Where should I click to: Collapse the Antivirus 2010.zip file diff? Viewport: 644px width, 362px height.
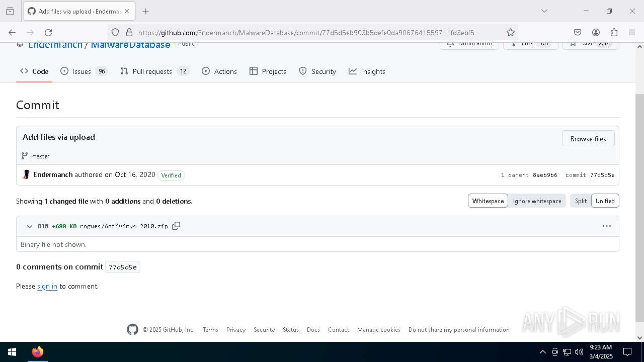(x=30, y=226)
